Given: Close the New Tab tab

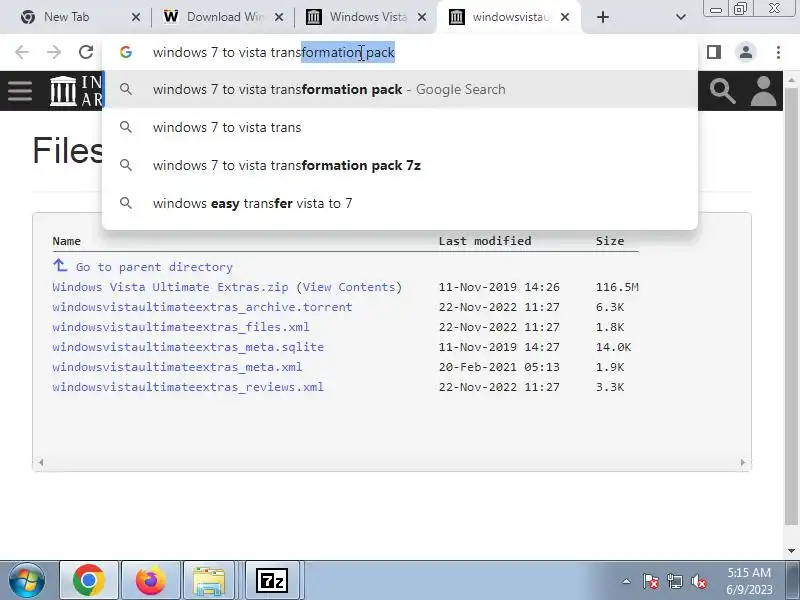Looking at the screenshot, I should [136, 17].
